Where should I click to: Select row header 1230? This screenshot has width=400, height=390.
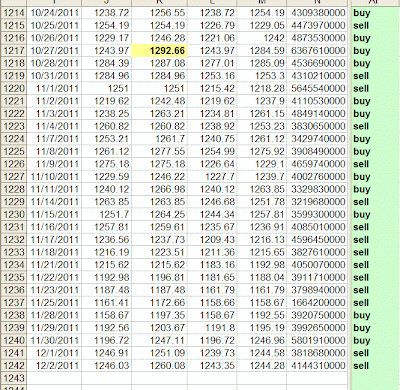[13, 214]
